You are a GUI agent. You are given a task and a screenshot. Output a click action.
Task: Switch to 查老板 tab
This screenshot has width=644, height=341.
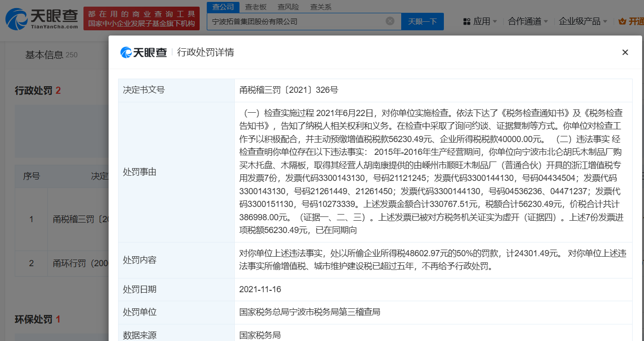(256, 7)
